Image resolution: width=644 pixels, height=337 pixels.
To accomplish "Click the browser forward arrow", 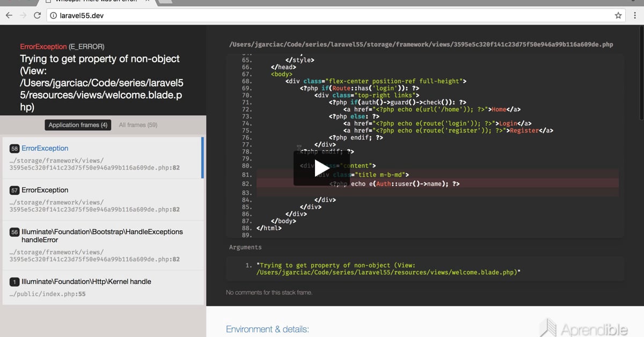I will (x=23, y=16).
